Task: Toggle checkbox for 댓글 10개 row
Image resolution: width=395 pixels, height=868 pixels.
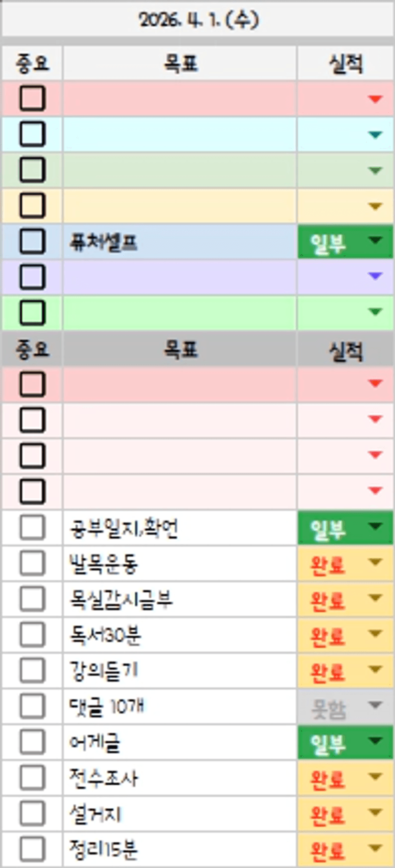Action: 32,706
